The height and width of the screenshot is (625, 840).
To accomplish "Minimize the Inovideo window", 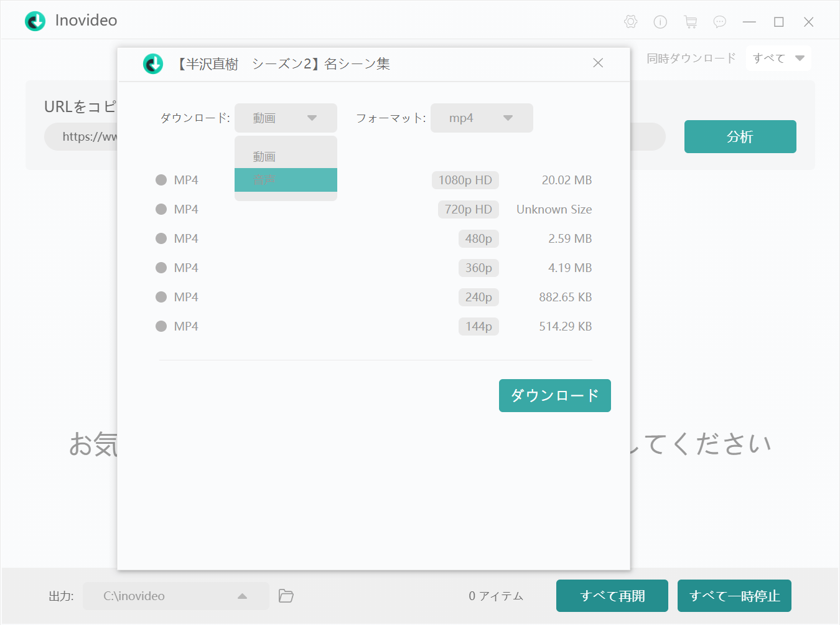I will pyautogui.click(x=749, y=22).
